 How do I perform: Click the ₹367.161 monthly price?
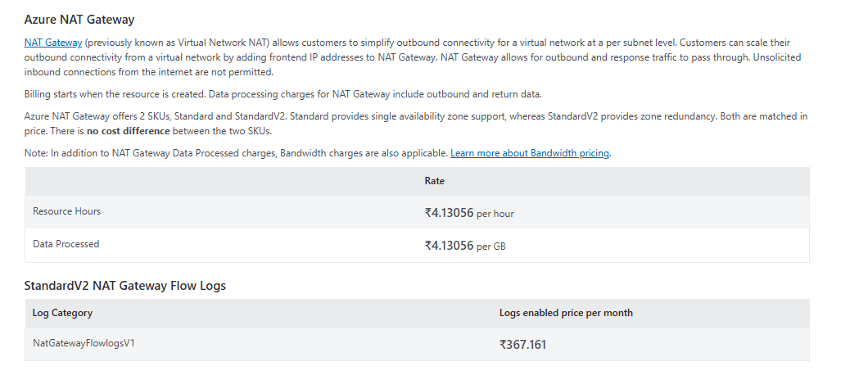click(x=522, y=345)
